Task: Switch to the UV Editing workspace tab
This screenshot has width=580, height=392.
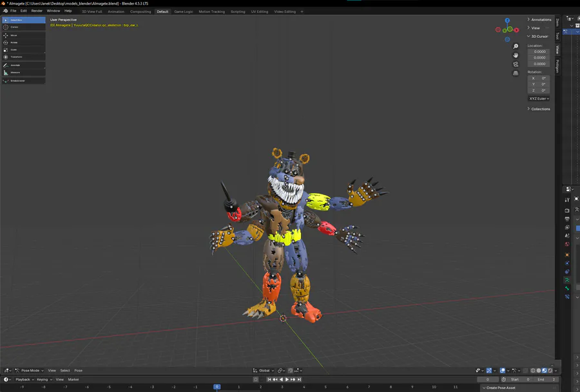Action: [259, 12]
